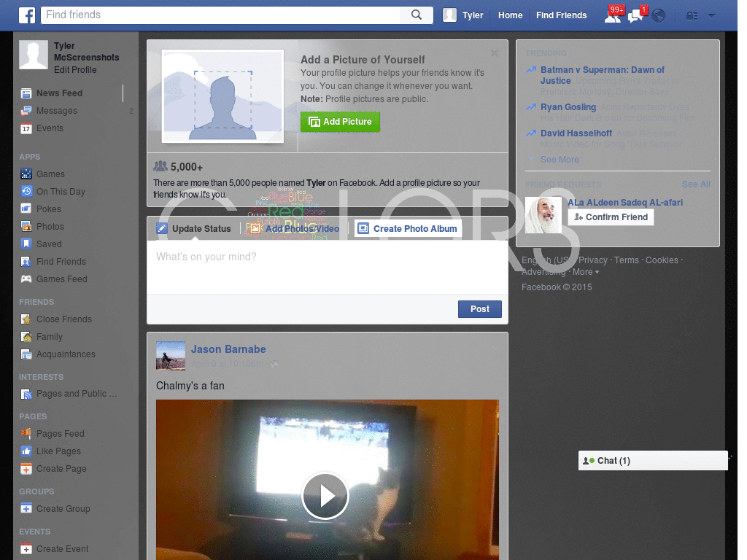Image resolution: width=747 pixels, height=560 pixels.
Task: Open Batman v Superman trending topic
Action: click(x=602, y=75)
